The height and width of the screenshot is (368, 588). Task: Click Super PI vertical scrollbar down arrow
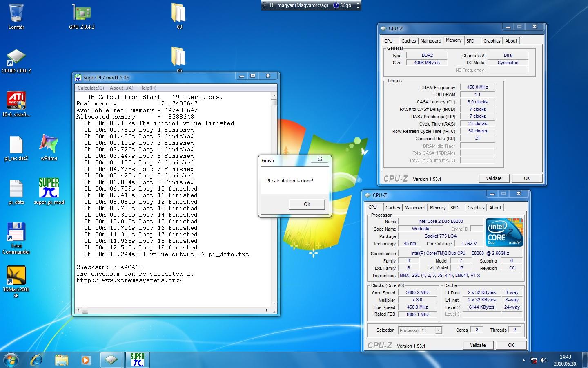pos(274,304)
